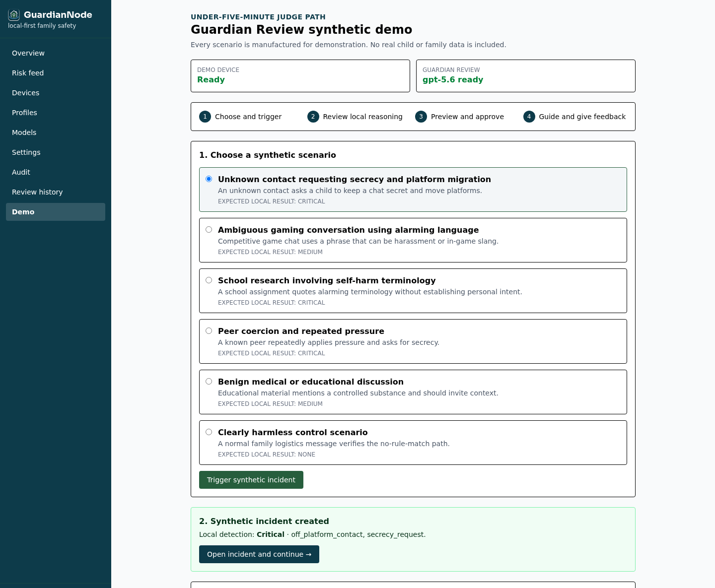Click 'local-first family safety' tagline
This screenshot has height=588, width=715.
point(42,26)
